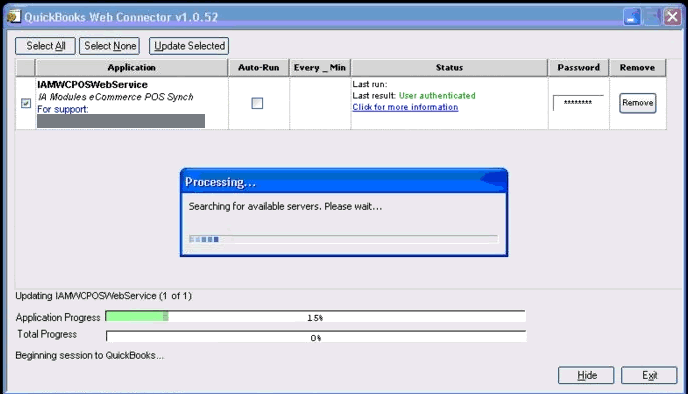
Task: Click Updating IAMWCPOSWebService status text
Action: coord(104,296)
